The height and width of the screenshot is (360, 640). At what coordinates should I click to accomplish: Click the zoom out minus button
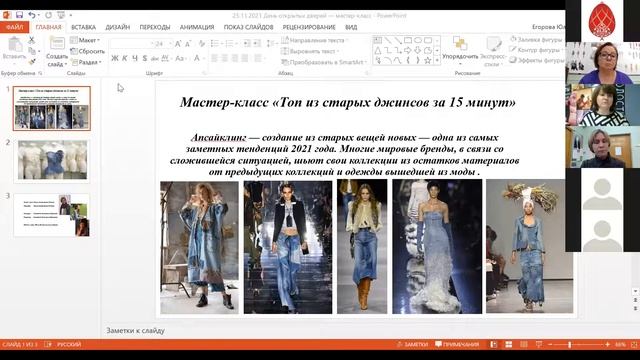coord(550,344)
